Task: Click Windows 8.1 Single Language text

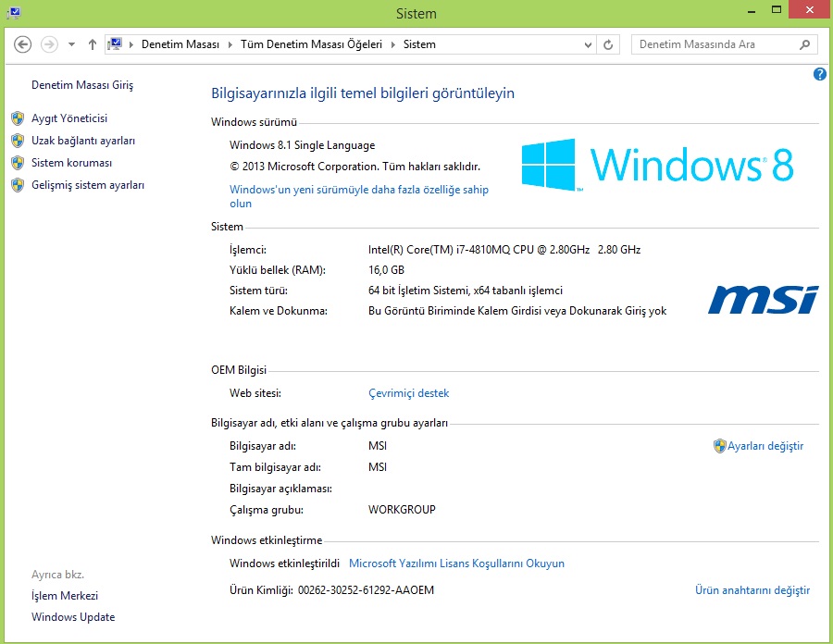Action: (302, 145)
